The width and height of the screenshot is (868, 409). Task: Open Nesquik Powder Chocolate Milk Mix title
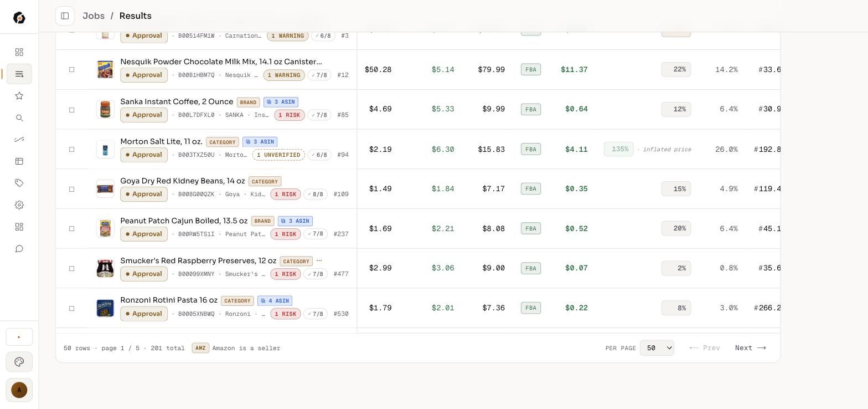tap(221, 62)
